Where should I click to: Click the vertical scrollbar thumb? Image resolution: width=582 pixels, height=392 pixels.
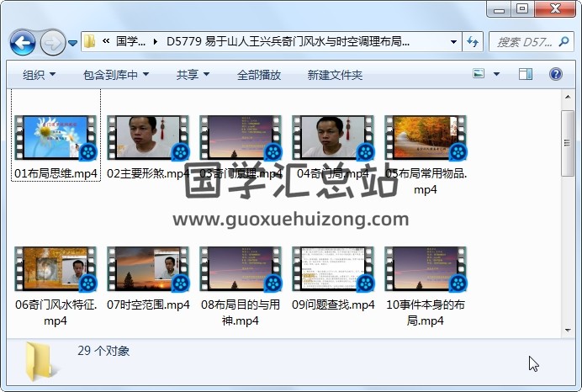click(568, 143)
